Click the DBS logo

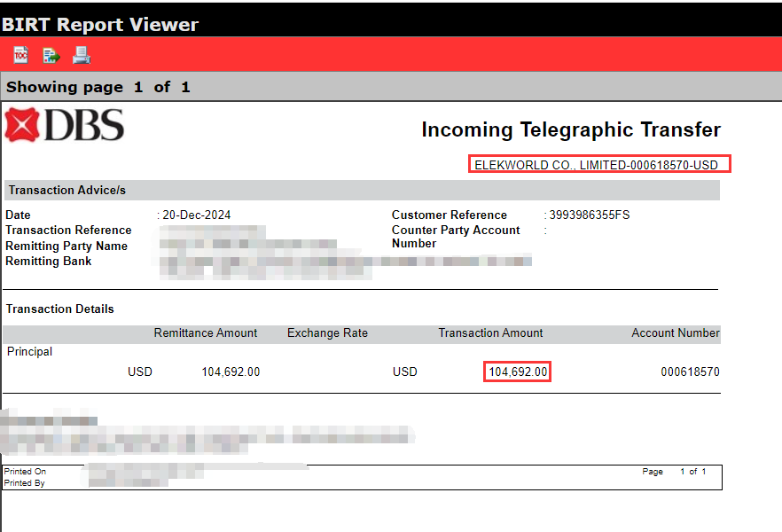(65, 125)
